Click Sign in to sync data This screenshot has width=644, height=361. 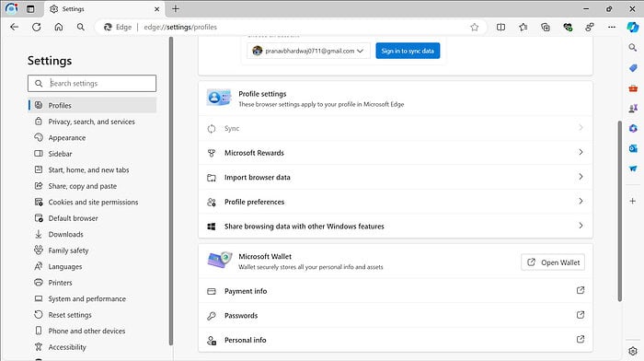tap(408, 51)
